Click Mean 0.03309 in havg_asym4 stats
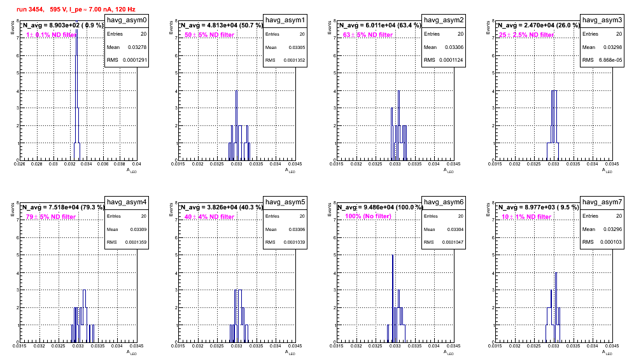 point(127,229)
